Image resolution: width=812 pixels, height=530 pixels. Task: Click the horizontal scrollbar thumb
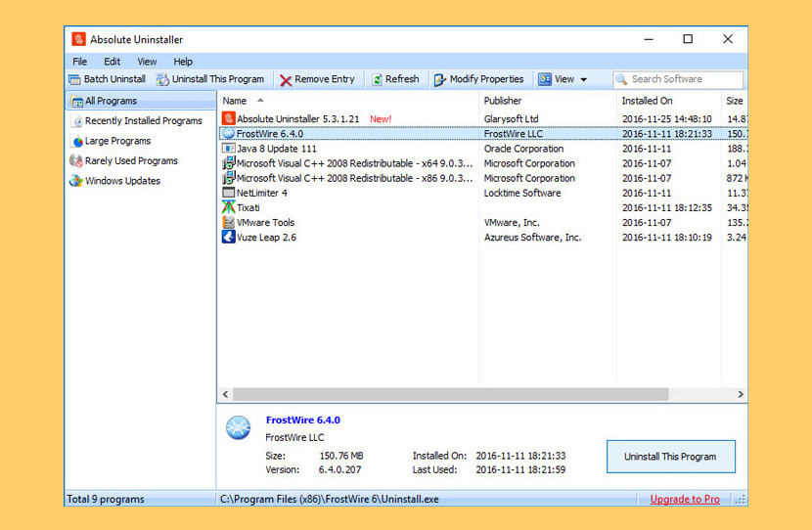coord(451,394)
